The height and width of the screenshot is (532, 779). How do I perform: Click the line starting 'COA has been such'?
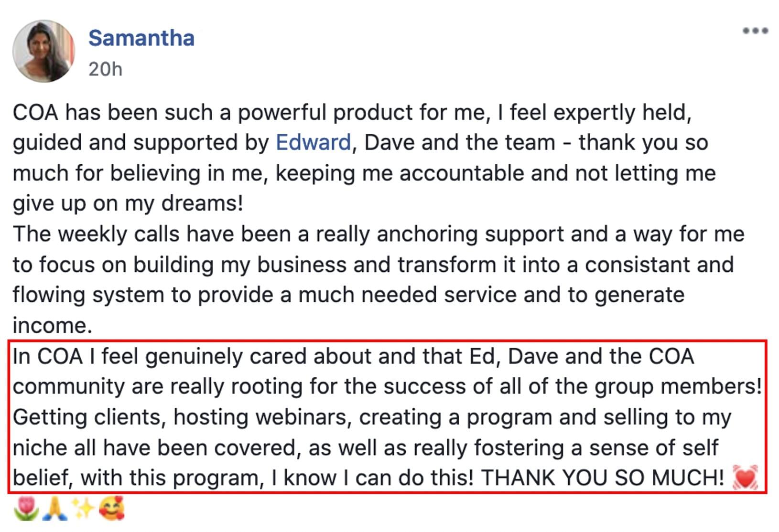pyautogui.click(x=352, y=113)
